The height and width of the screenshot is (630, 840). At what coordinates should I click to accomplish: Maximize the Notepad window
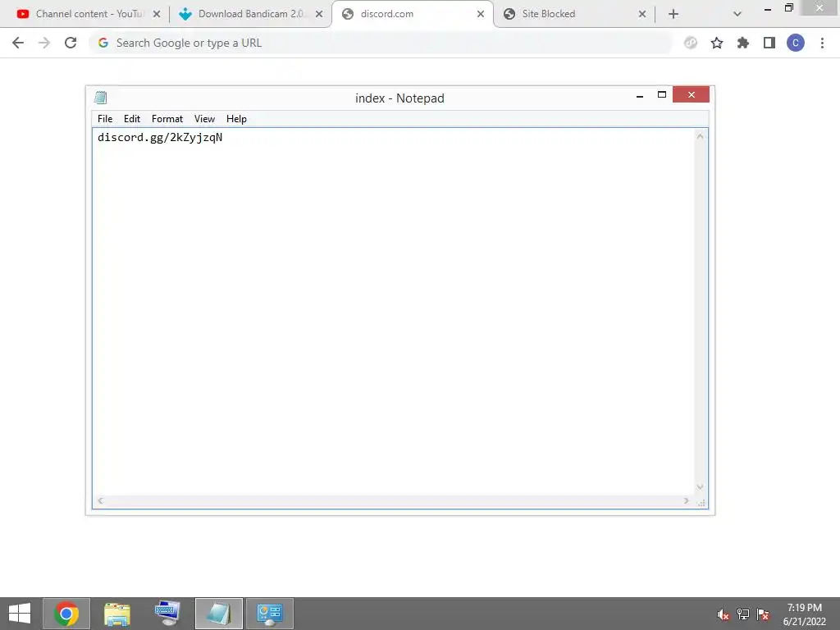[662, 95]
